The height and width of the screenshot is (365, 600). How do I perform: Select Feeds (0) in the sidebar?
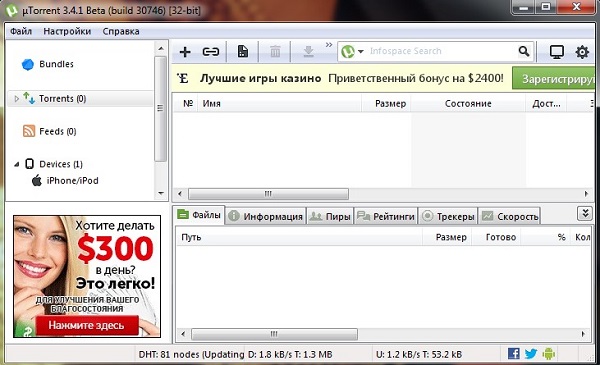pyautogui.click(x=57, y=131)
